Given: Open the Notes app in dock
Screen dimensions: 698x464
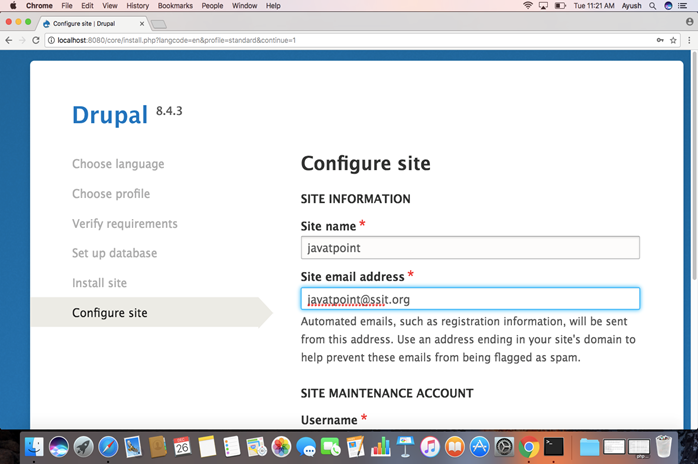Looking at the screenshot, I should click(207, 447).
